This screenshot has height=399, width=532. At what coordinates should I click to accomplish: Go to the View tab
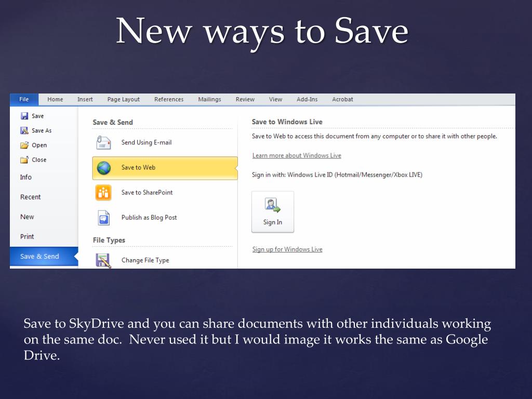click(x=275, y=99)
